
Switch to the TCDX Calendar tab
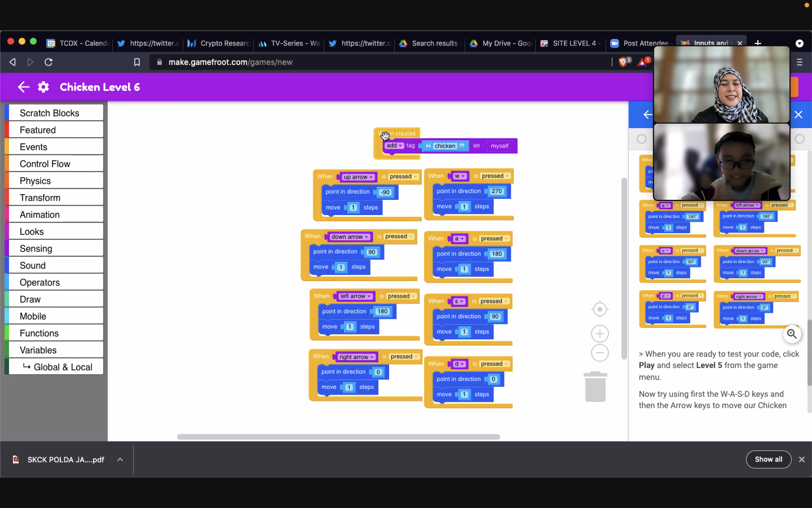78,43
